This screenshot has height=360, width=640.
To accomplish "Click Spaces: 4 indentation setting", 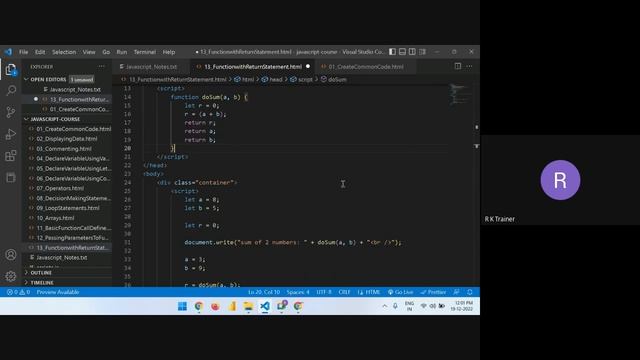I will coord(298,292).
